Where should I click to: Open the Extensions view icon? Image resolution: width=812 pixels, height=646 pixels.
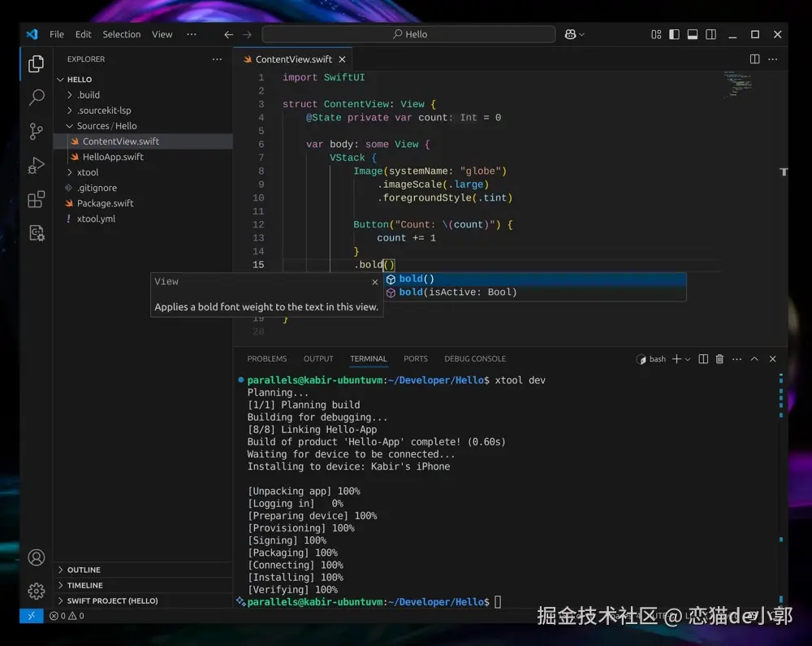click(x=37, y=199)
